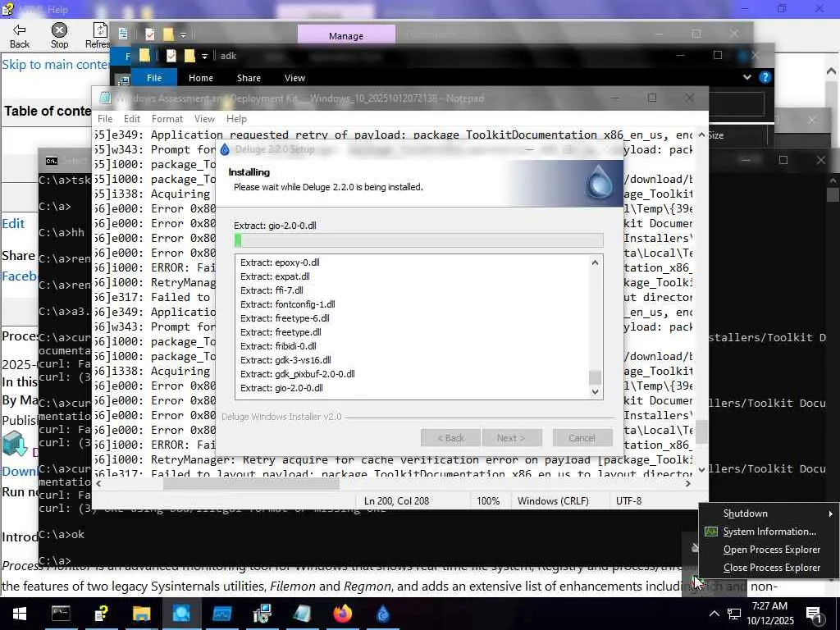Click the adk window title folder icon
This screenshot has height=630, width=840.
pos(144,55)
